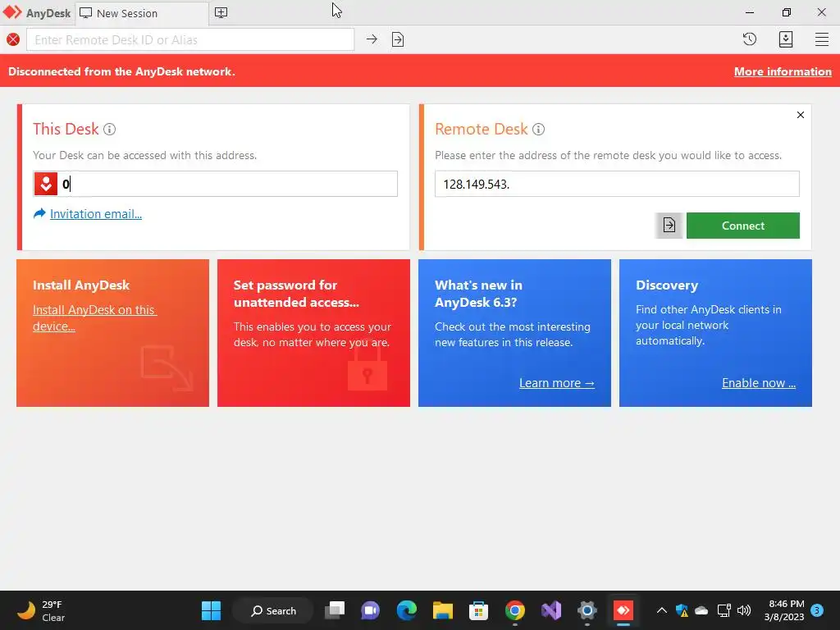The height and width of the screenshot is (630, 840).
Task: Launch Microsoft Edge from the taskbar
Action: 407,610
